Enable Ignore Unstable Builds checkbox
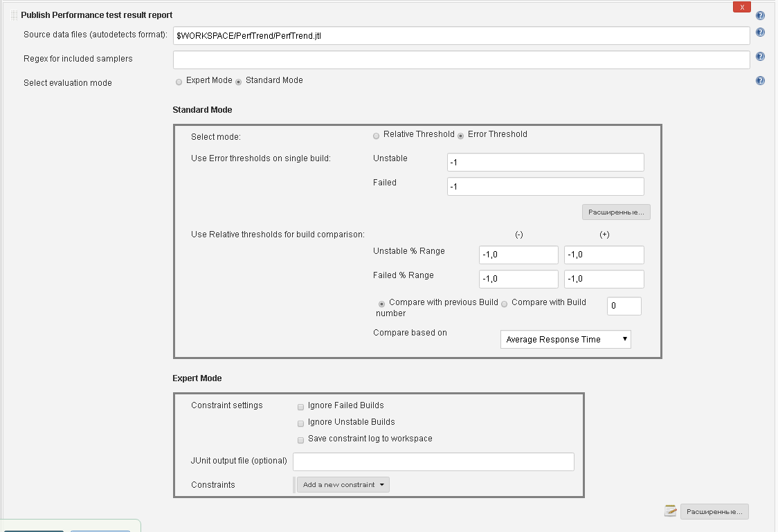 300,424
